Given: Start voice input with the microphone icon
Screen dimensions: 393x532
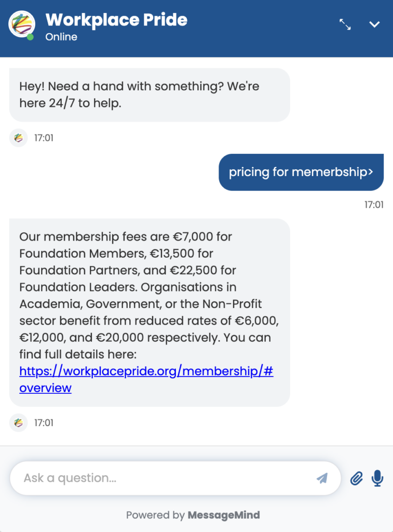Looking at the screenshot, I should [x=377, y=478].
